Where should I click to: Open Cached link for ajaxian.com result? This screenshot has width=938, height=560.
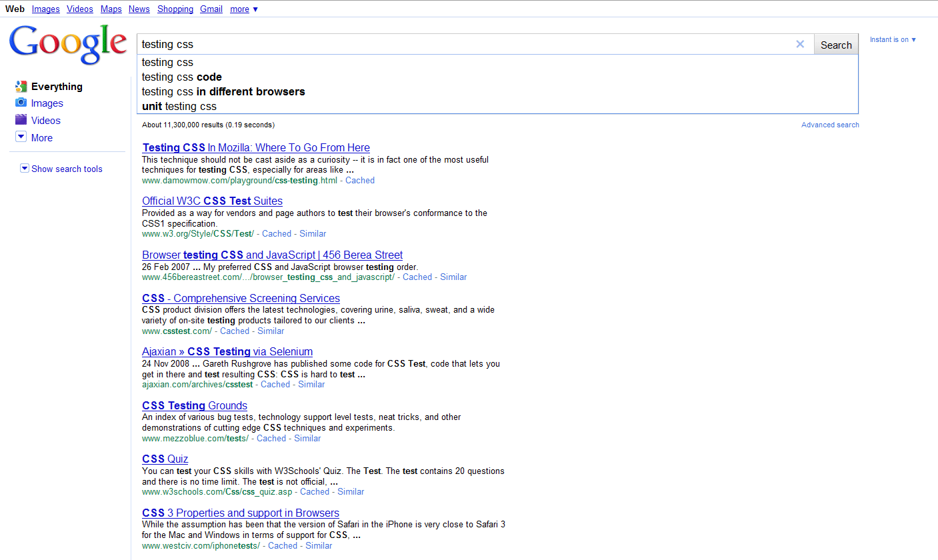(275, 385)
